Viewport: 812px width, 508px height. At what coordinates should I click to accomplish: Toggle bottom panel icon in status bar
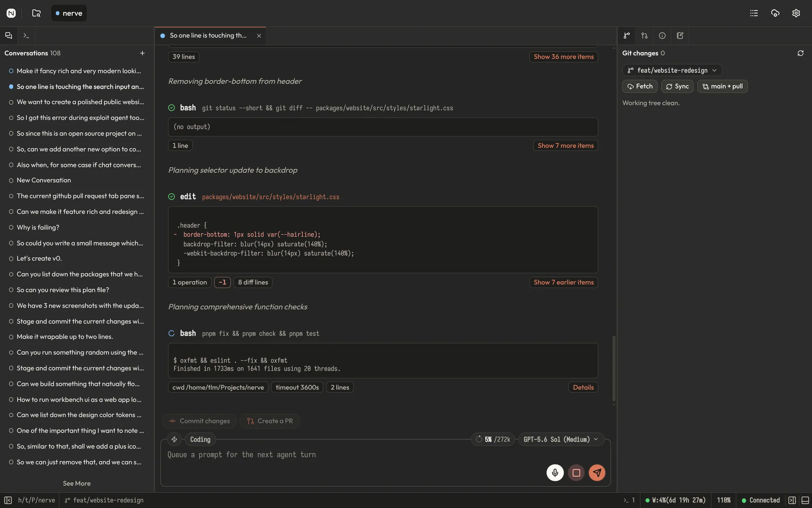805,500
